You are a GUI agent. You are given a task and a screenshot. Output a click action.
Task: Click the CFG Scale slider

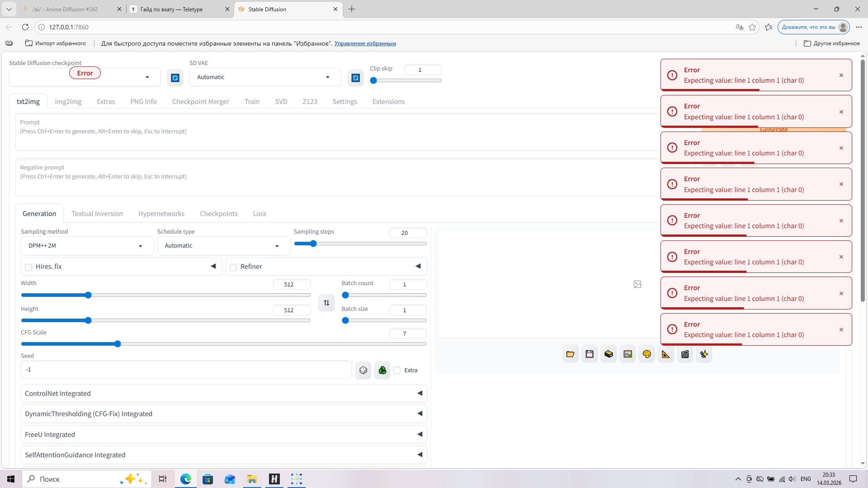tap(224, 344)
